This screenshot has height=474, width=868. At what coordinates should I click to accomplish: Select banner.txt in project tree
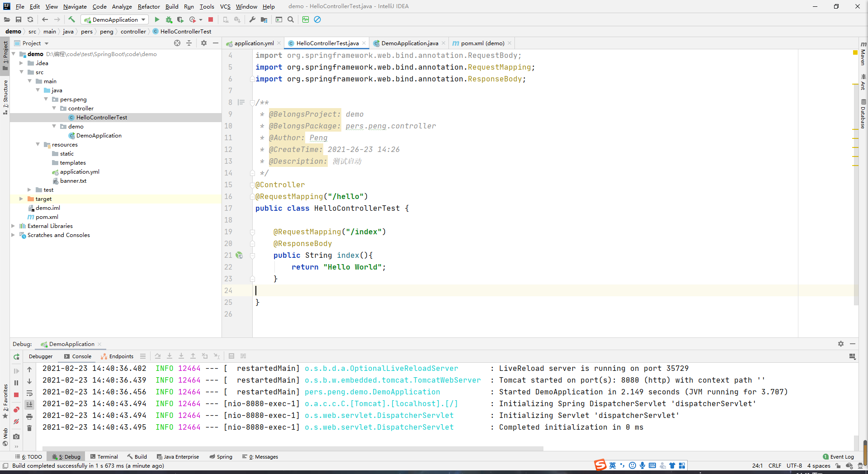[73, 180]
